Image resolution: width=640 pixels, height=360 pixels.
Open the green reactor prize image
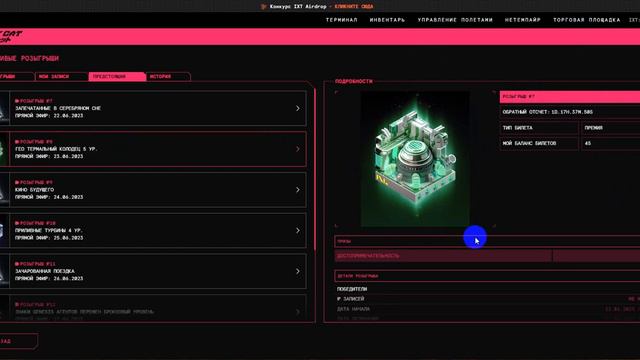(415, 158)
